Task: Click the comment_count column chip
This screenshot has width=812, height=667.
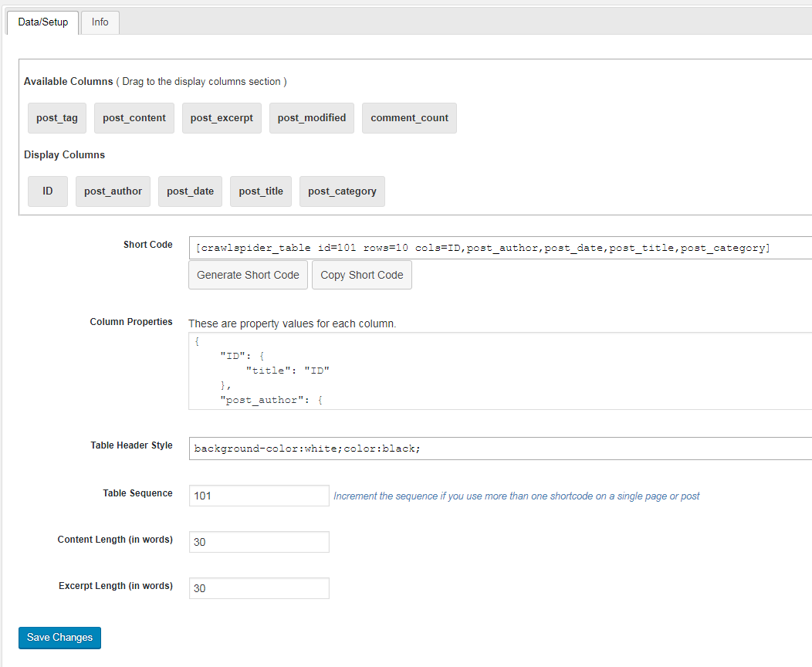Action: [409, 118]
